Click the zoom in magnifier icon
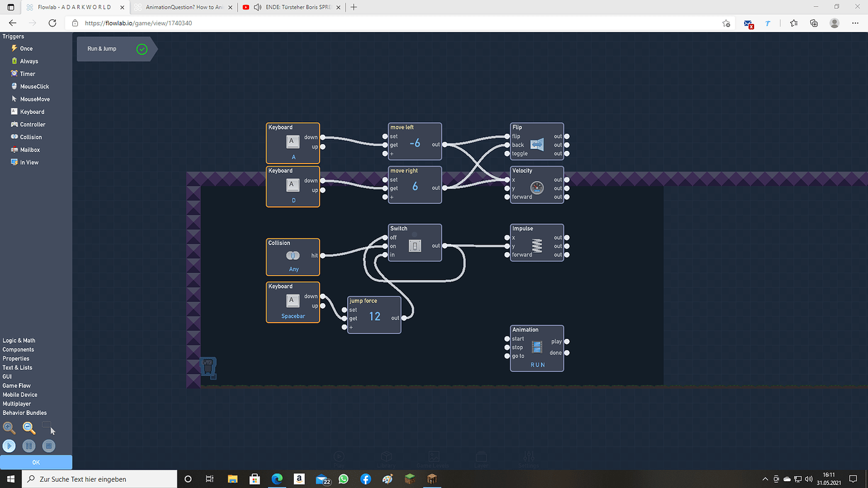This screenshot has width=868, height=488. coord(9,428)
